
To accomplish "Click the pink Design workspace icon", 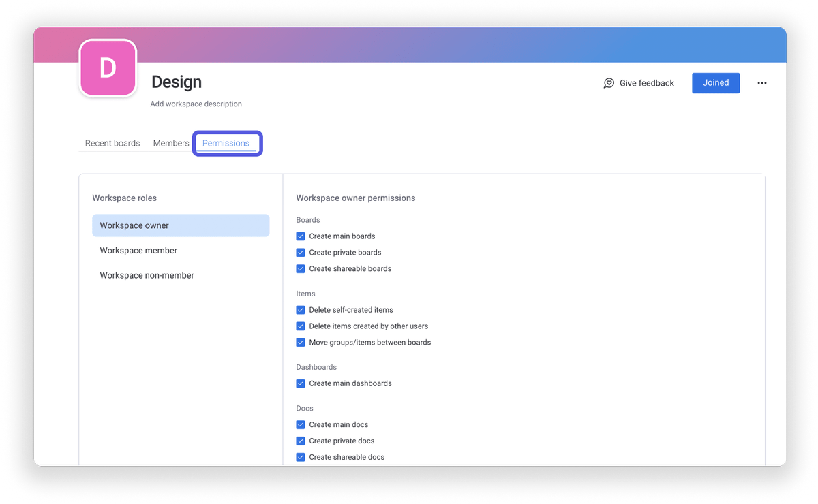I will tap(108, 68).
